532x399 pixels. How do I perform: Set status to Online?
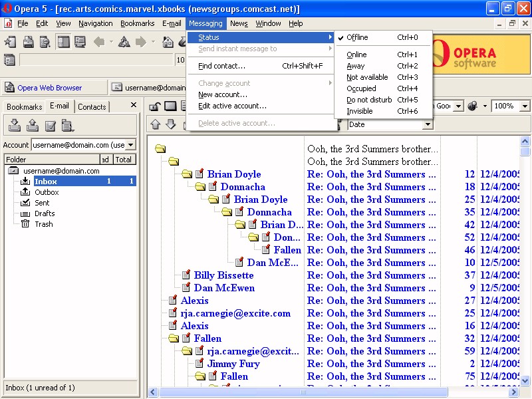click(x=384, y=55)
